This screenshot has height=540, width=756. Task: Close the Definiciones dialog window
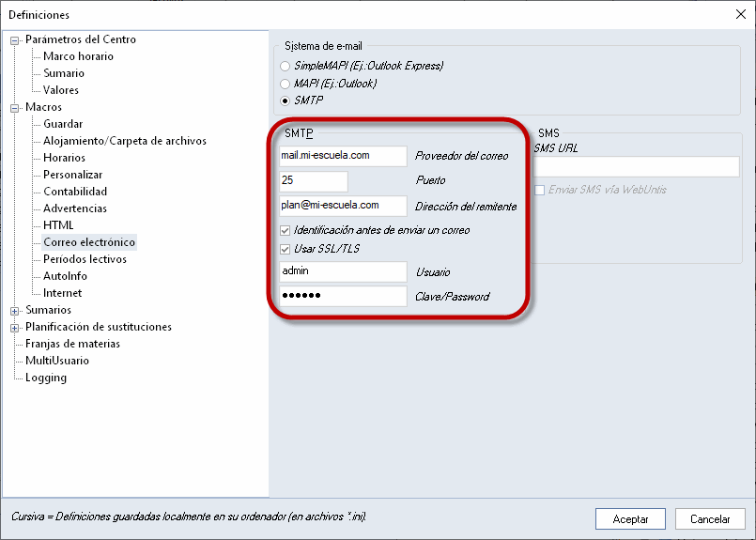[741, 14]
